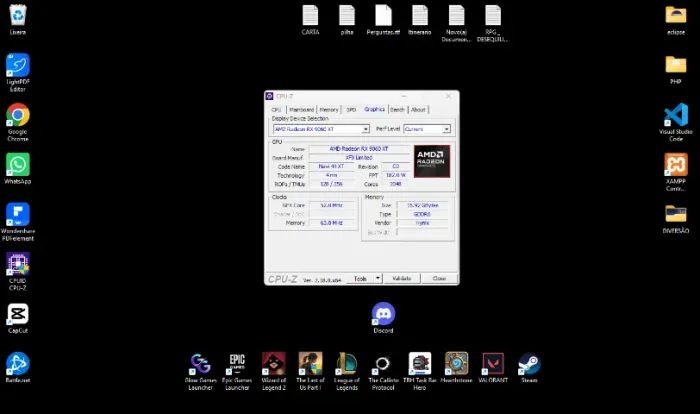Launch Battle.net from the desktop
Screen dimensions: 700x414
(x=18, y=368)
